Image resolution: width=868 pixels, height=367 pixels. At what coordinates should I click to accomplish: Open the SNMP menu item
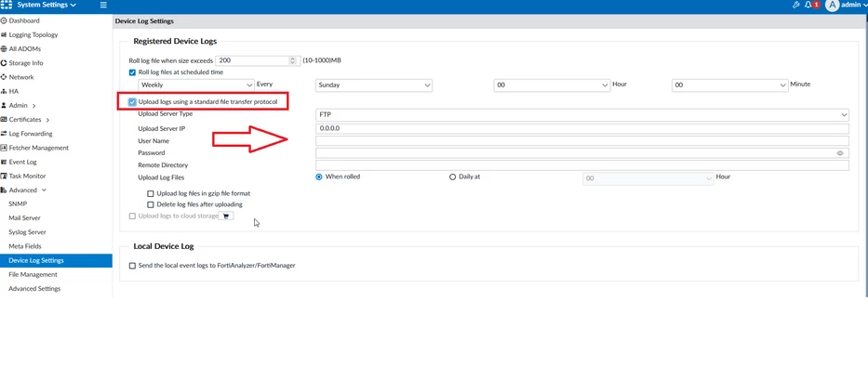[18, 204]
